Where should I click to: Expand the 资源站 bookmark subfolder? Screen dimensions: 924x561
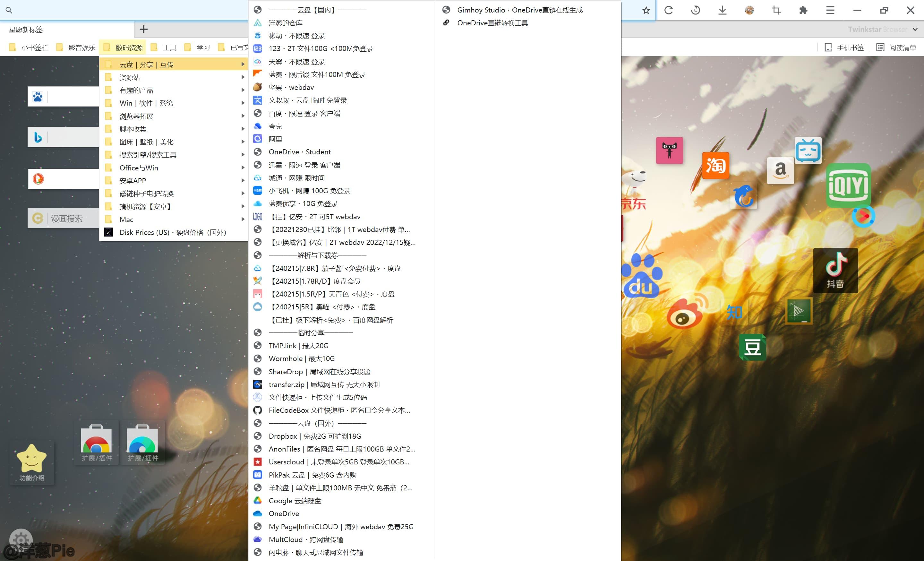(129, 78)
